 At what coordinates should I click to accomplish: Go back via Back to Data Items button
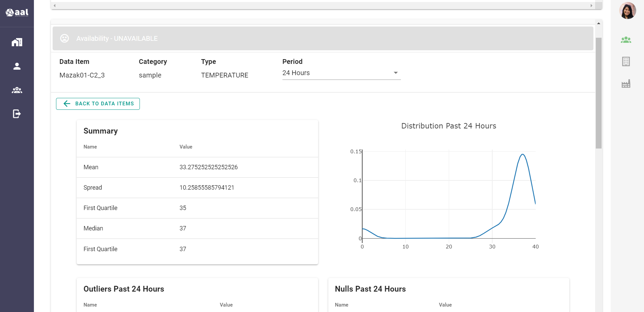point(98,104)
